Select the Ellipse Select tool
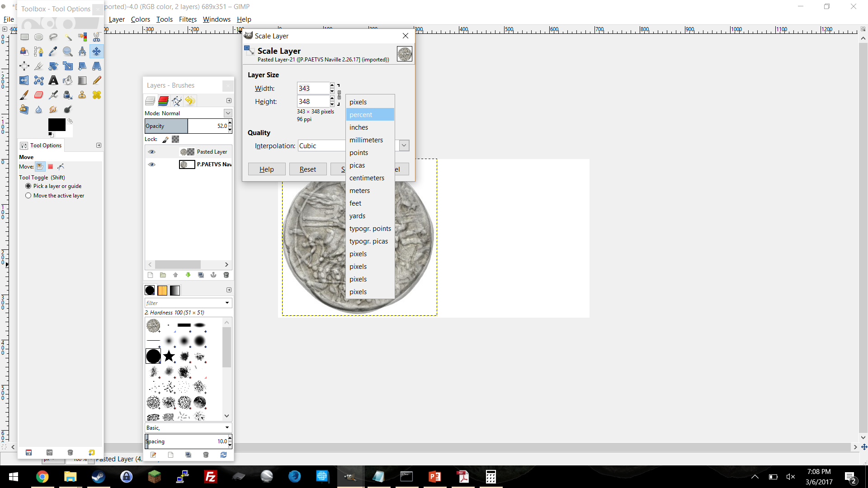 (x=39, y=37)
